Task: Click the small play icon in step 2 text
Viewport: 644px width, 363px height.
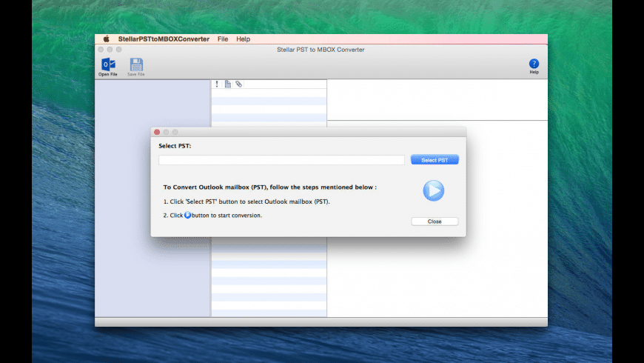Action: click(187, 215)
